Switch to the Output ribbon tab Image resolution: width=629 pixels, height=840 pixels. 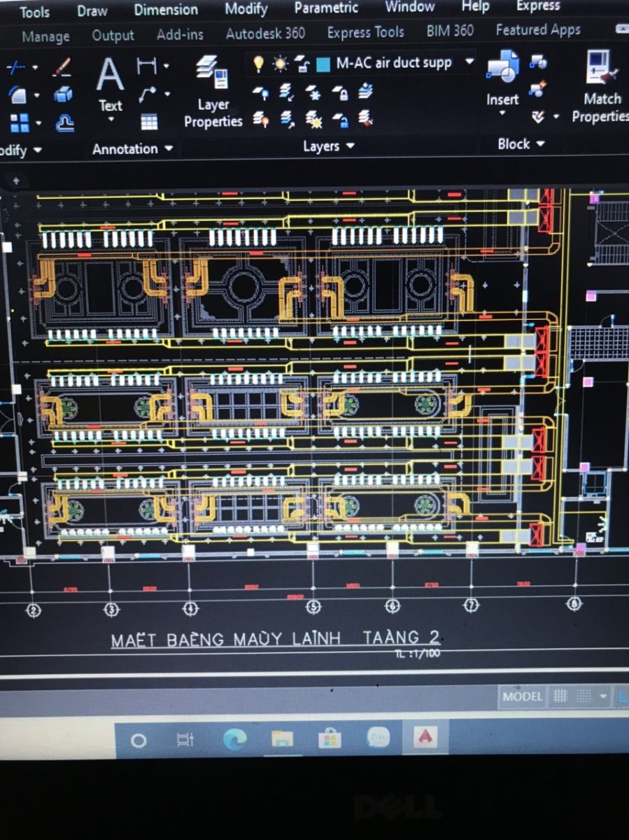point(113,35)
